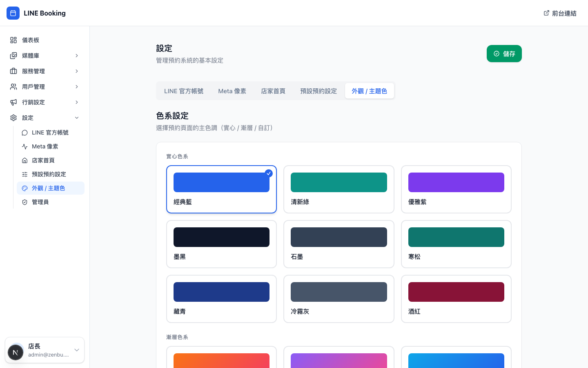Click the 管理員 shield icon
Image resolution: width=588 pixels, height=368 pixels.
24,202
